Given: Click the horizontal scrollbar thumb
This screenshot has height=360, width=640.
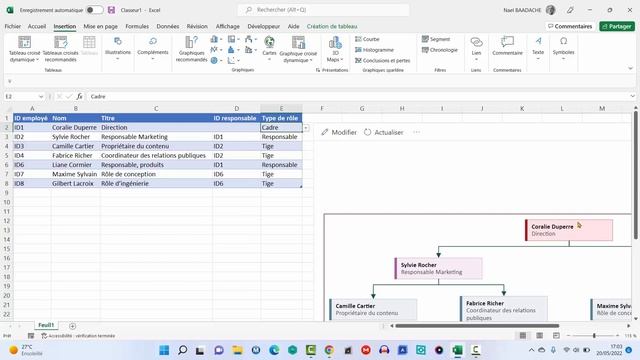Looking at the screenshot, I should 477,326.
